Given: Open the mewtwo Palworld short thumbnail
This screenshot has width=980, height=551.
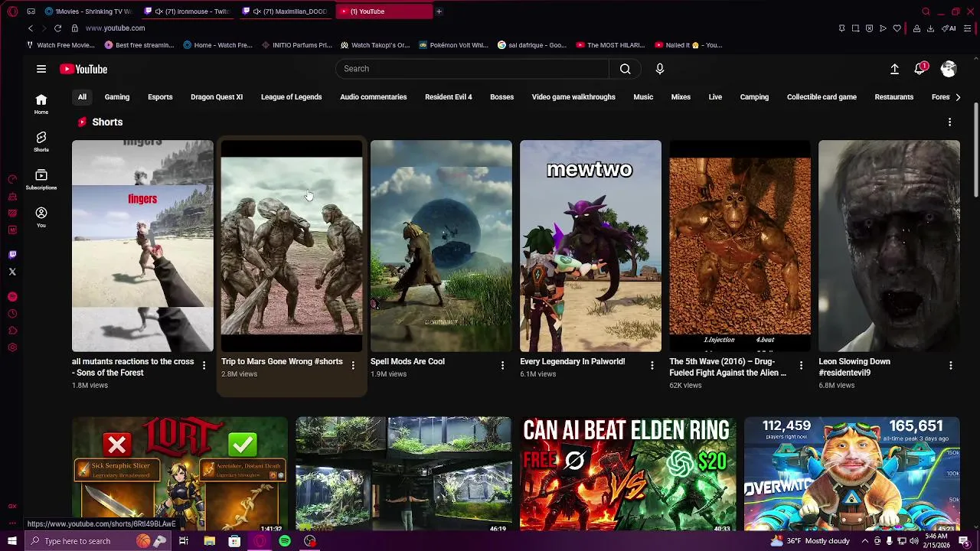Looking at the screenshot, I should click(x=590, y=246).
